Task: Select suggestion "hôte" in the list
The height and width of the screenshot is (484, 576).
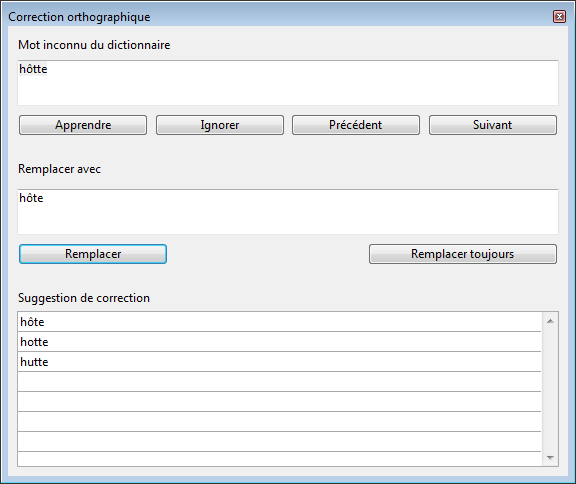Action: [x=279, y=322]
